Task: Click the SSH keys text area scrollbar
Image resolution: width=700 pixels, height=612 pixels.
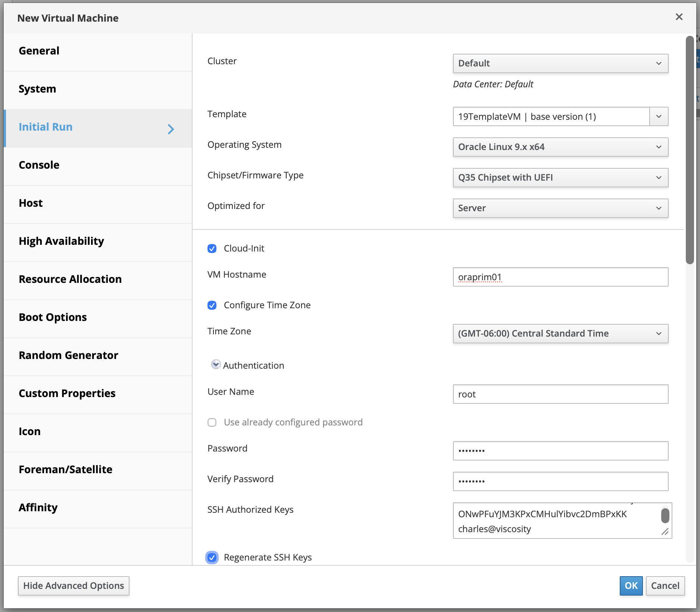Action: pyautogui.click(x=665, y=516)
